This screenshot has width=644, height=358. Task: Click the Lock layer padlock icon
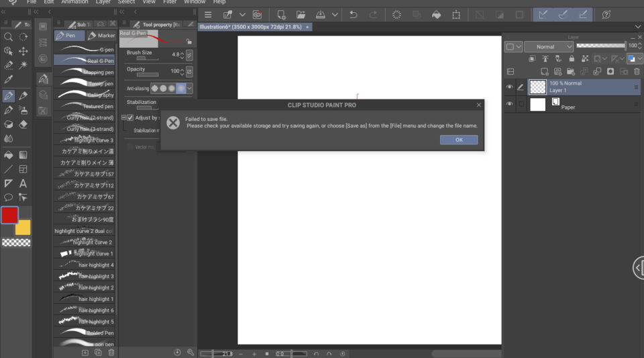point(572,59)
